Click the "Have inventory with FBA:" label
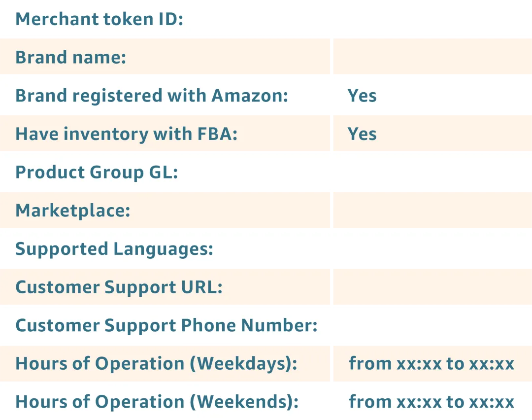Screen dimensions: 532x420 127,134
